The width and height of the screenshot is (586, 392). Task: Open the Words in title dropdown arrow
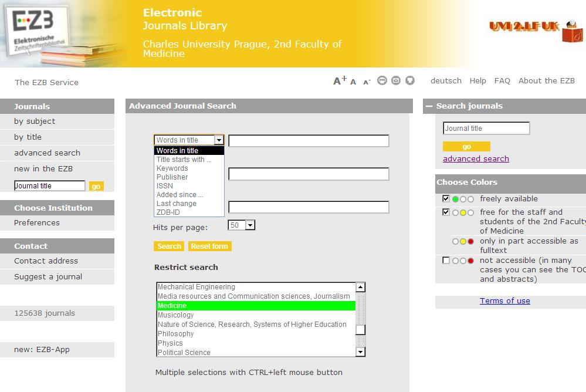[219, 140]
